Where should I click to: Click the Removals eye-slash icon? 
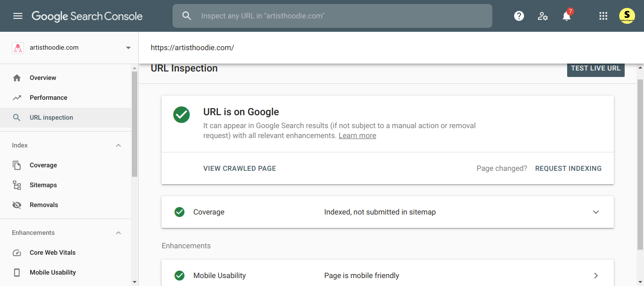click(x=17, y=205)
